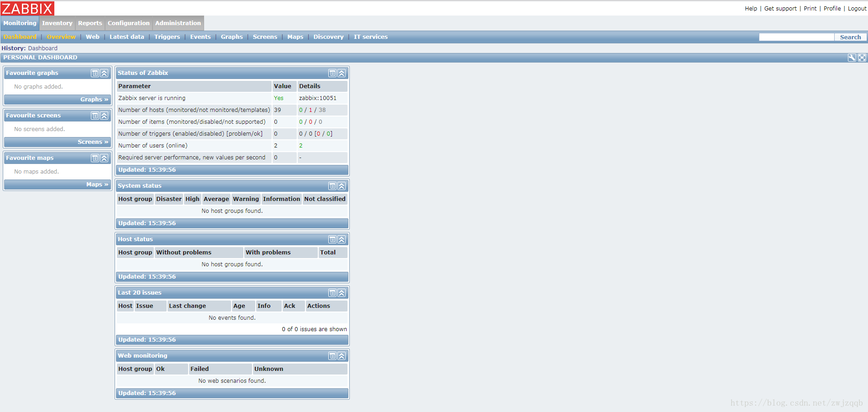Viewport: 868px width, 412px height.
Task: Click the ZABBIX logo
Action: coord(27,8)
